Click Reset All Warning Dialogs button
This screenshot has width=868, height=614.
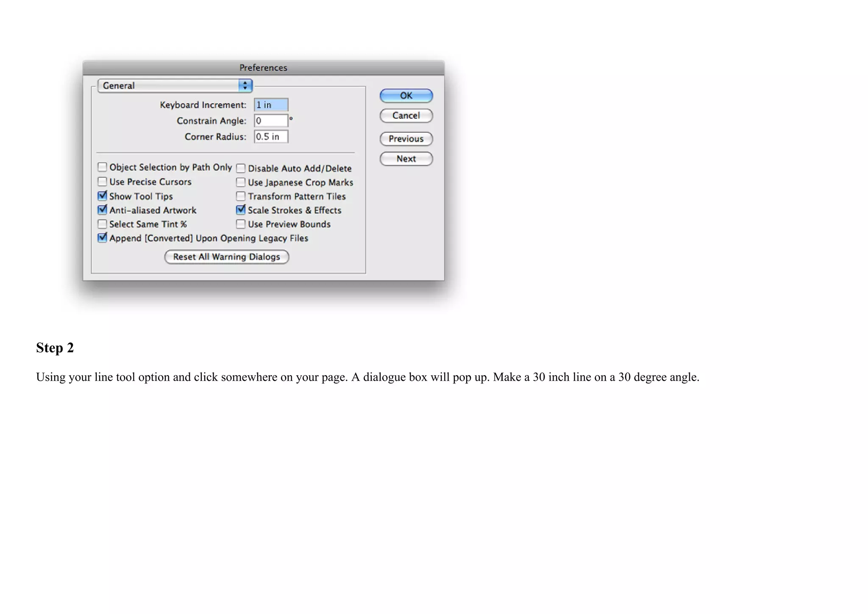[x=226, y=257]
